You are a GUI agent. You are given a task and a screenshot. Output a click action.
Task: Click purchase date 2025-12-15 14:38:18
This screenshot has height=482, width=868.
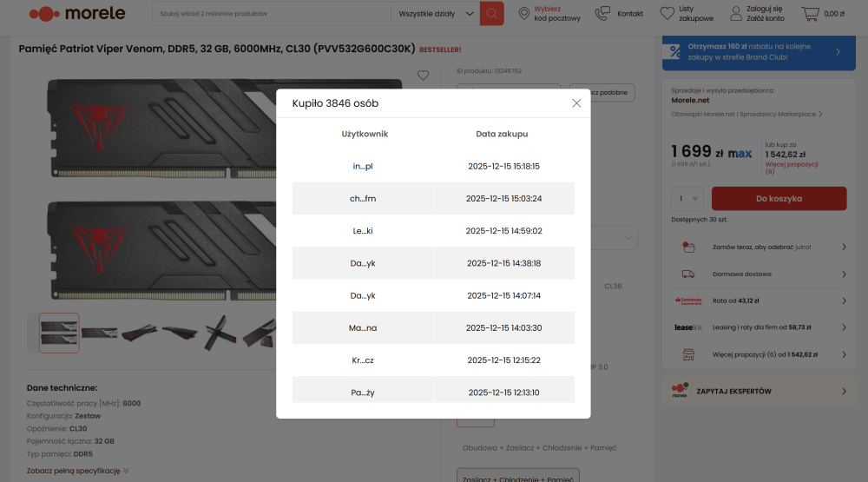[503, 263]
